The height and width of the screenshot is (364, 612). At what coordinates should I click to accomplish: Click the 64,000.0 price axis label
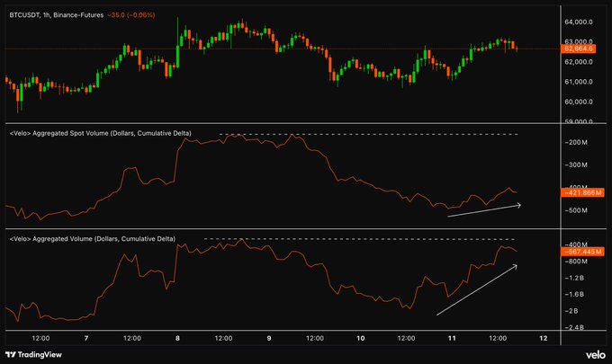(x=579, y=22)
